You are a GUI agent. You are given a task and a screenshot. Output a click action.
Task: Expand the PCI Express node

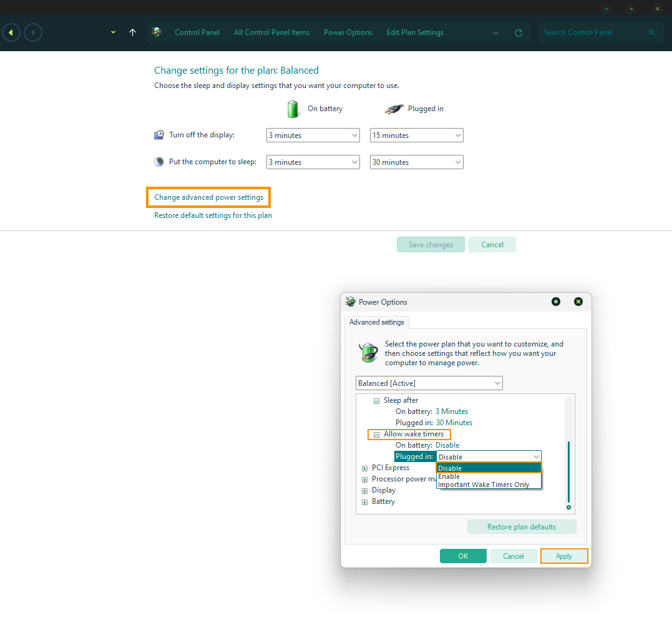[365, 469]
